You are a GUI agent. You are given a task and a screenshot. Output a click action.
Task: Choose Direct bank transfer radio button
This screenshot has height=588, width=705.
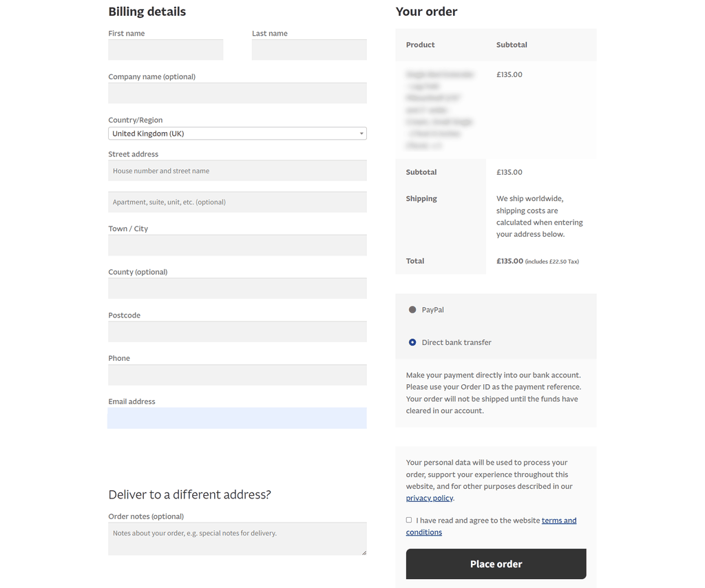(412, 342)
